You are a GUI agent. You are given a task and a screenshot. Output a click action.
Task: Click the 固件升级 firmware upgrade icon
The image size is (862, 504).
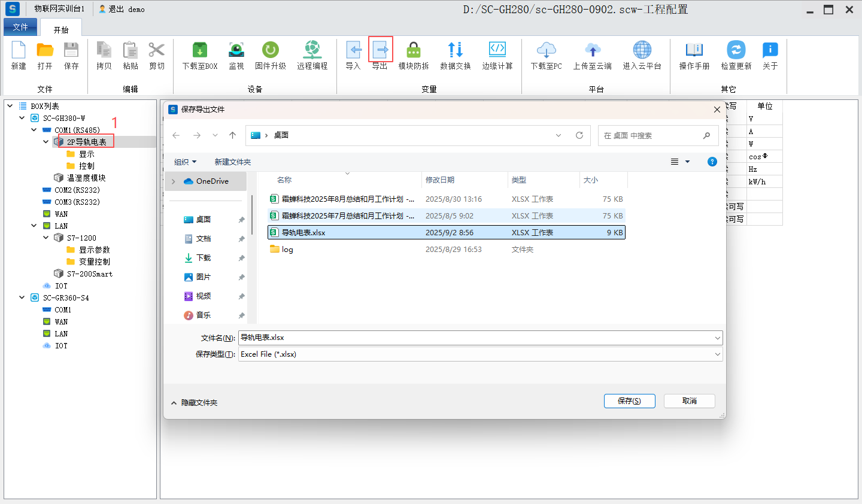270,50
